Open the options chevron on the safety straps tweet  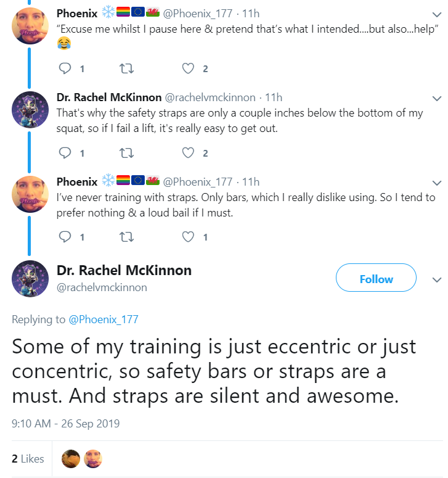[x=437, y=99]
